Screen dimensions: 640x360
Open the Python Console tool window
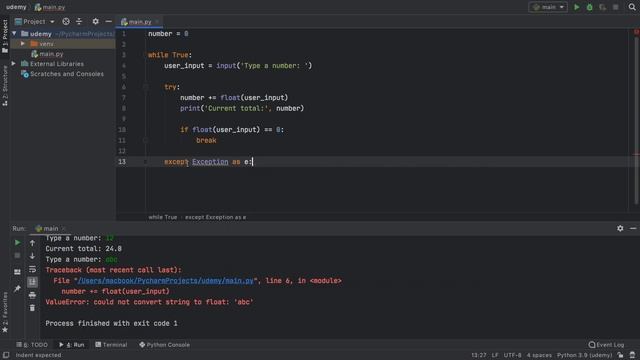pos(164,345)
